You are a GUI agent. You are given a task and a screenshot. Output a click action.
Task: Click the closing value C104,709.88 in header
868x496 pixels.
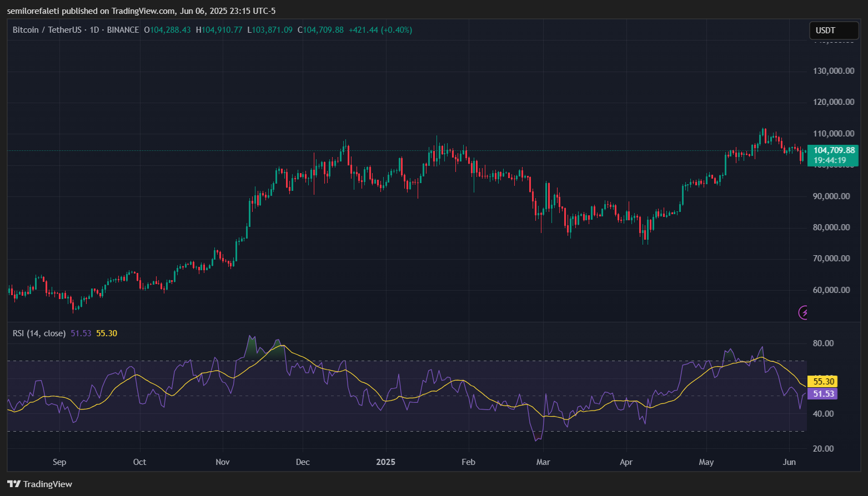click(320, 30)
